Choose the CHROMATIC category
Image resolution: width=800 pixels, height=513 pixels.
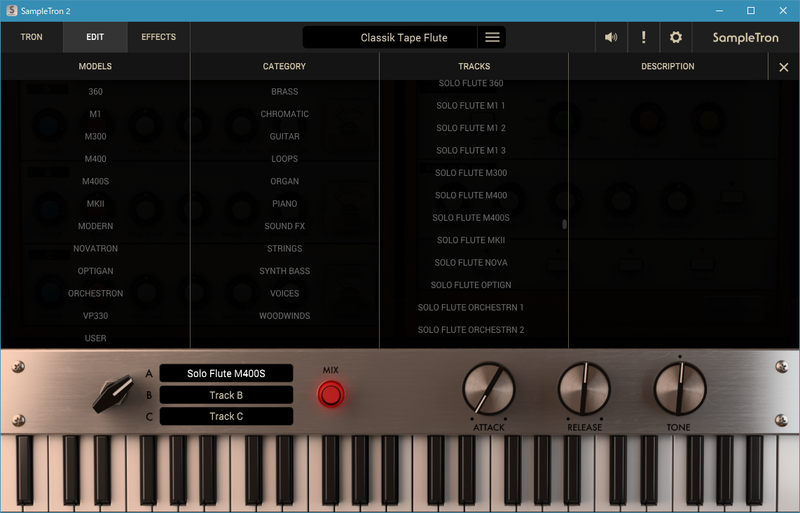pyautogui.click(x=285, y=114)
